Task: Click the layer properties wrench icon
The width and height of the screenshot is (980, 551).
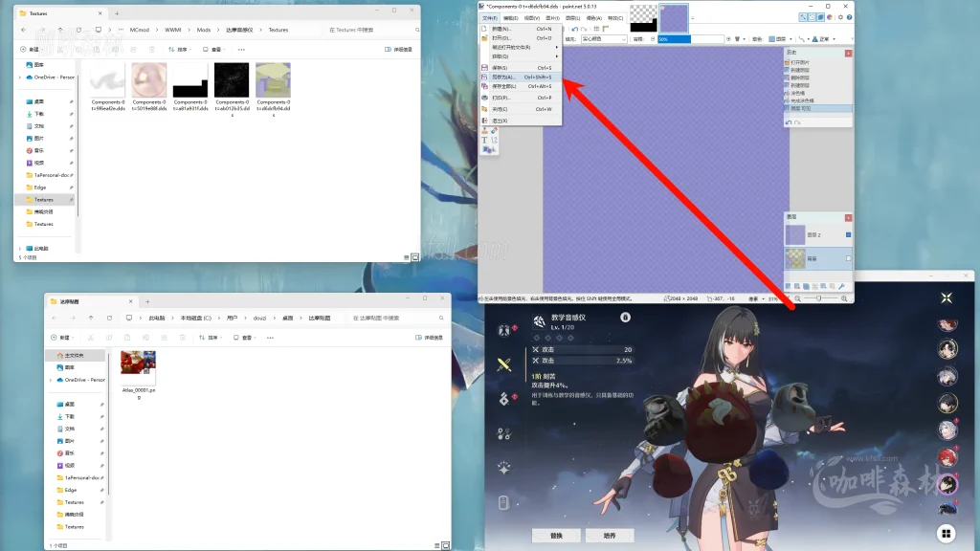Action: [842, 286]
